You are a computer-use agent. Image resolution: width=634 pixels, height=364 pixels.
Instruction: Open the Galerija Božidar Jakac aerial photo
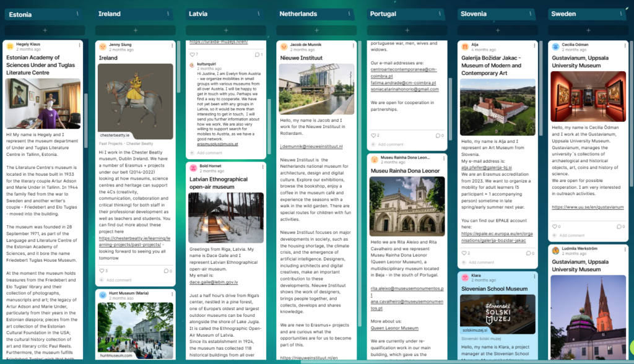point(498,107)
